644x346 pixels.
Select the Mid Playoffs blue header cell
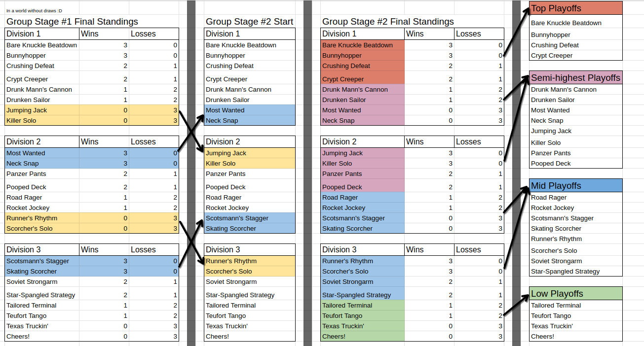coord(576,186)
